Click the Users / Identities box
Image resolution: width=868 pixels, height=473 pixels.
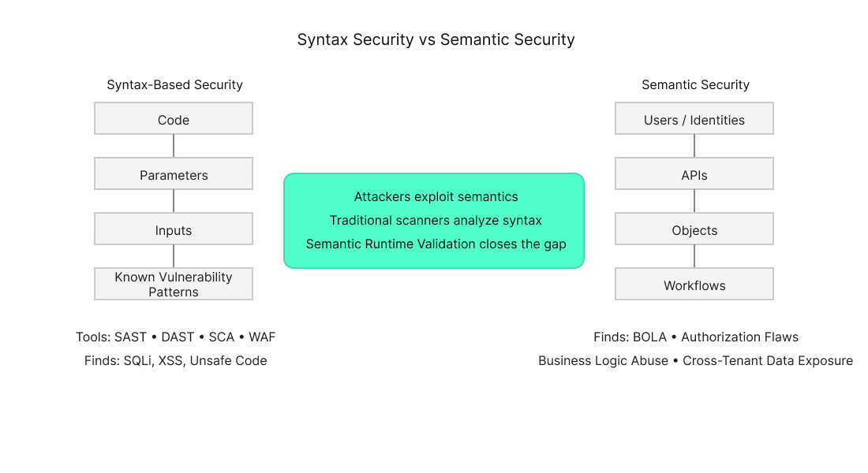tap(694, 118)
